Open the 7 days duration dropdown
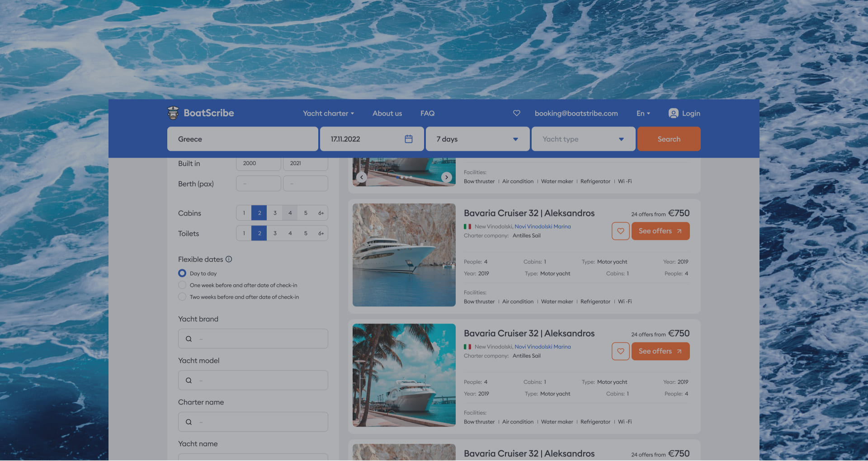This screenshot has width=868, height=461. [478, 139]
